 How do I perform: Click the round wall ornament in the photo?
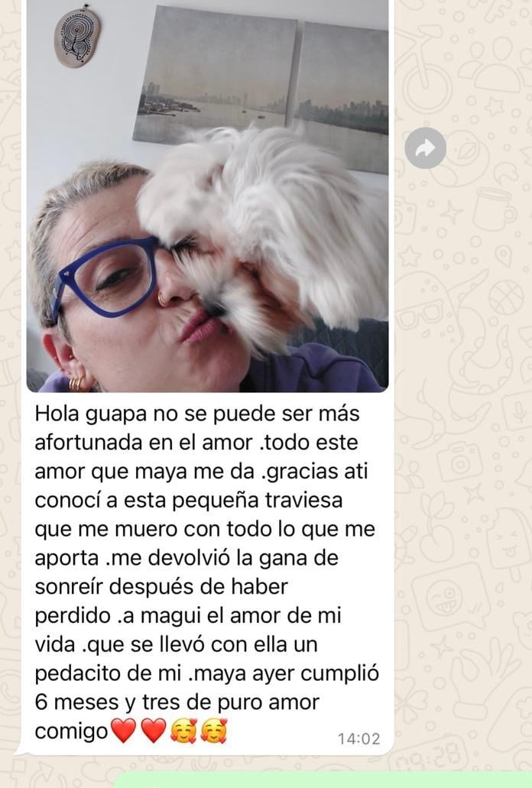(x=77, y=36)
